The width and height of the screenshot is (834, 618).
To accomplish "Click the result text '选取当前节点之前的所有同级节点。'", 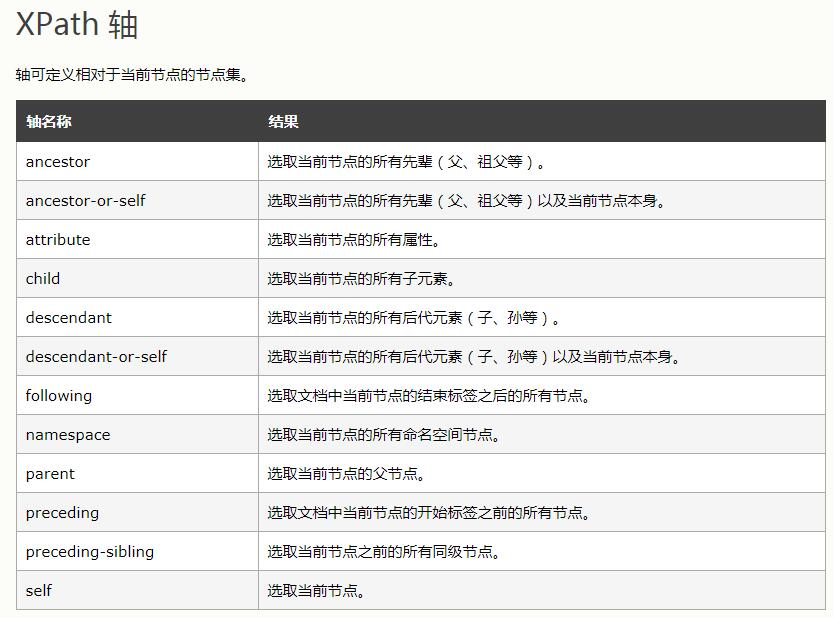I will click(x=383, y=552).
